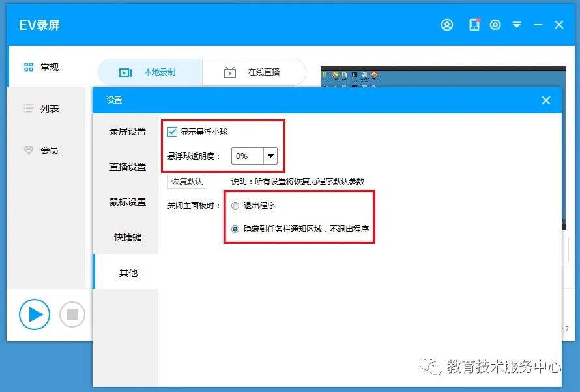Toggle the 显示悬浮小球 checkbox

(x=173, y=132)
